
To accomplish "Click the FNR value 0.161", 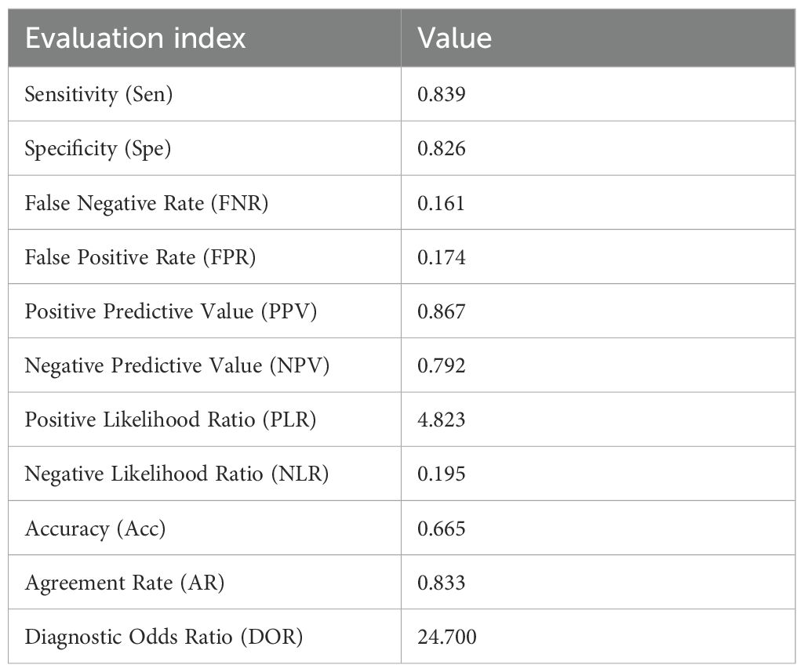I will (441, 203).
